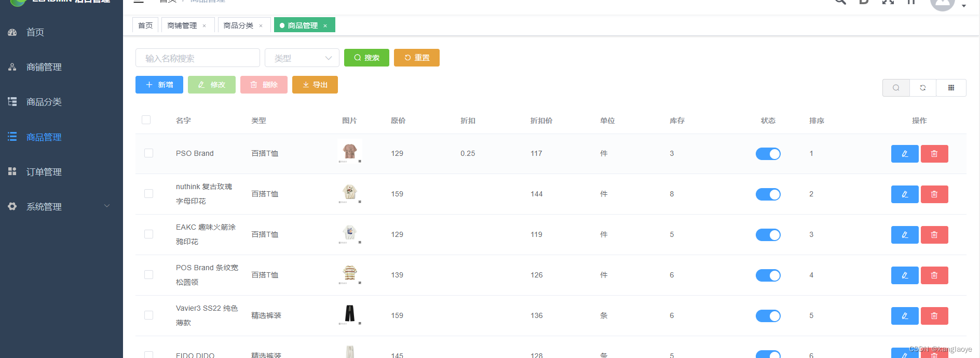980x358 pixels.
Task: Check the POS Brand 条纹宽 row checkbox
Action: coord(149,275)
